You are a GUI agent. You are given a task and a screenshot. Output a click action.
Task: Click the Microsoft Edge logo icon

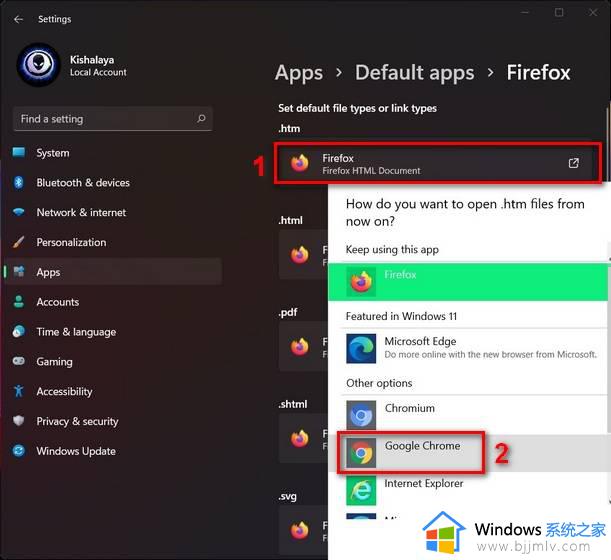[361, 348]
